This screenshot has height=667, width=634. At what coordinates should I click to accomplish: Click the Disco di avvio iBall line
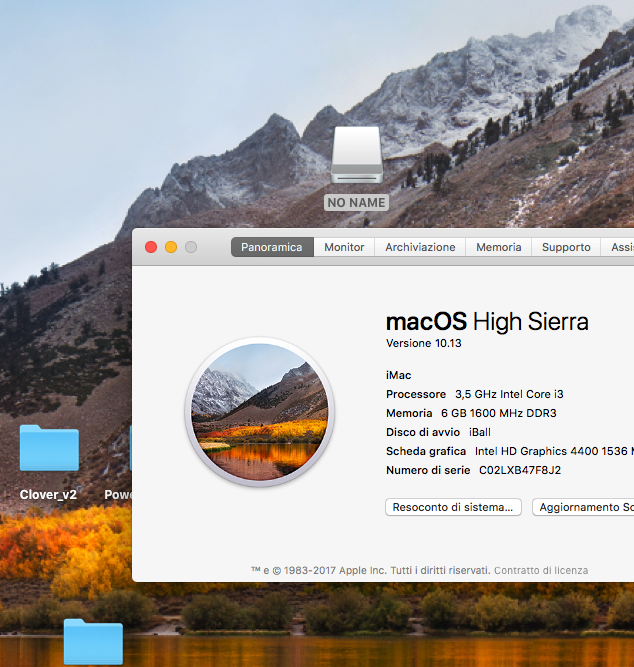(438, 432)
